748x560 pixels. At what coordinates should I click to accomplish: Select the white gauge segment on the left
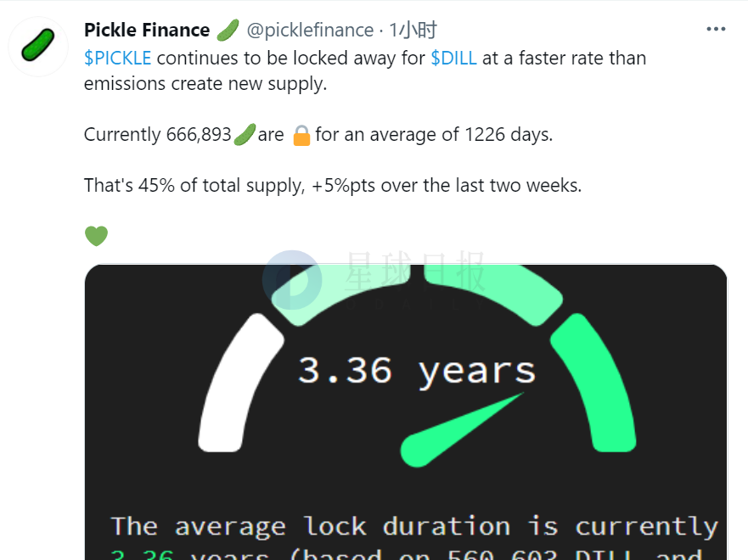(x=239, y=382)
